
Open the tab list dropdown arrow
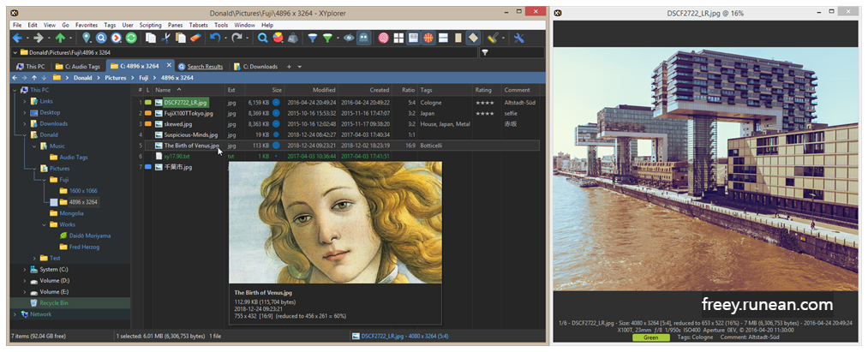click(x=300, y=67)
